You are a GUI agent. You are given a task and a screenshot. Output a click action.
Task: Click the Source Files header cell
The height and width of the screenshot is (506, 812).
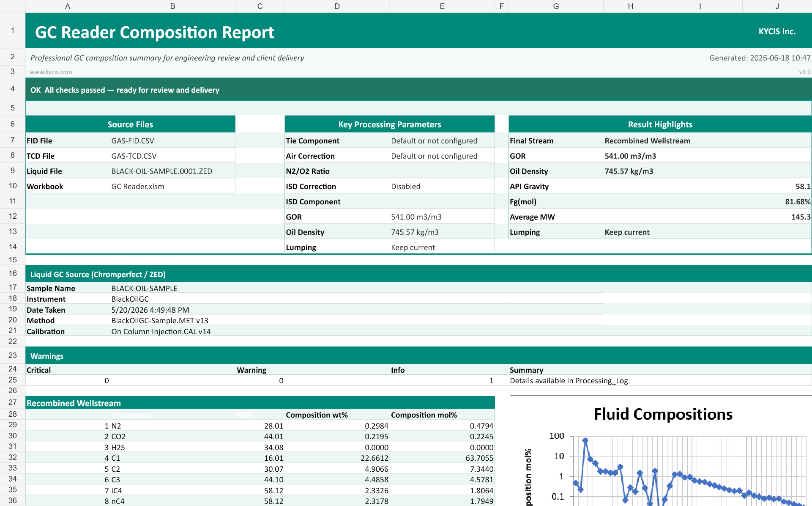pyautogui.click(x=130, y=124)
